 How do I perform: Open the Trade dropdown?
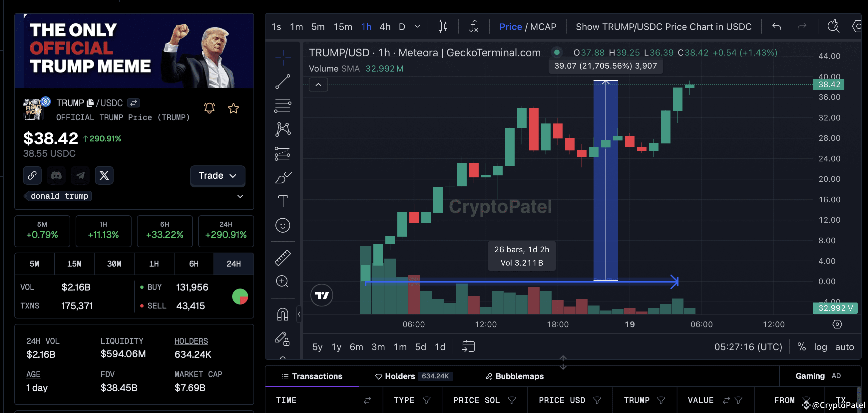(x=217, y=175)
